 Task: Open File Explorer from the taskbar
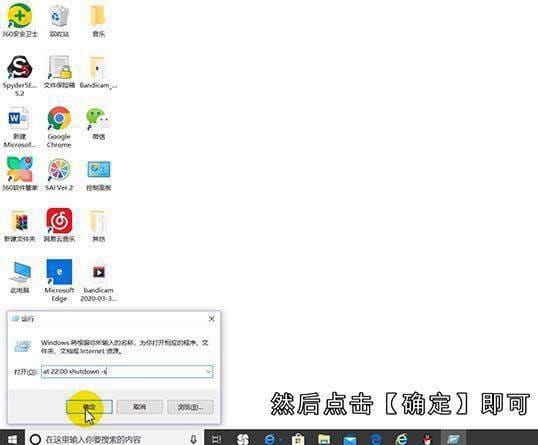[324, 439]
